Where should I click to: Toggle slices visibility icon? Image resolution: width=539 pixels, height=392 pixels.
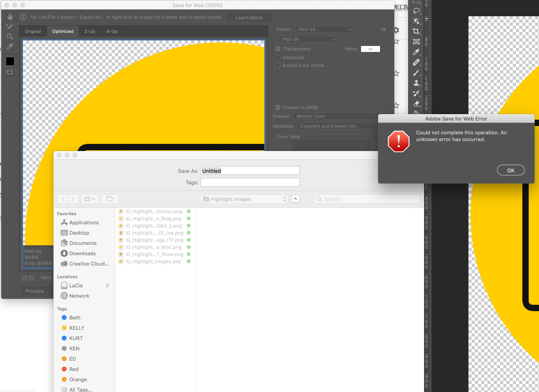[10, 73]
